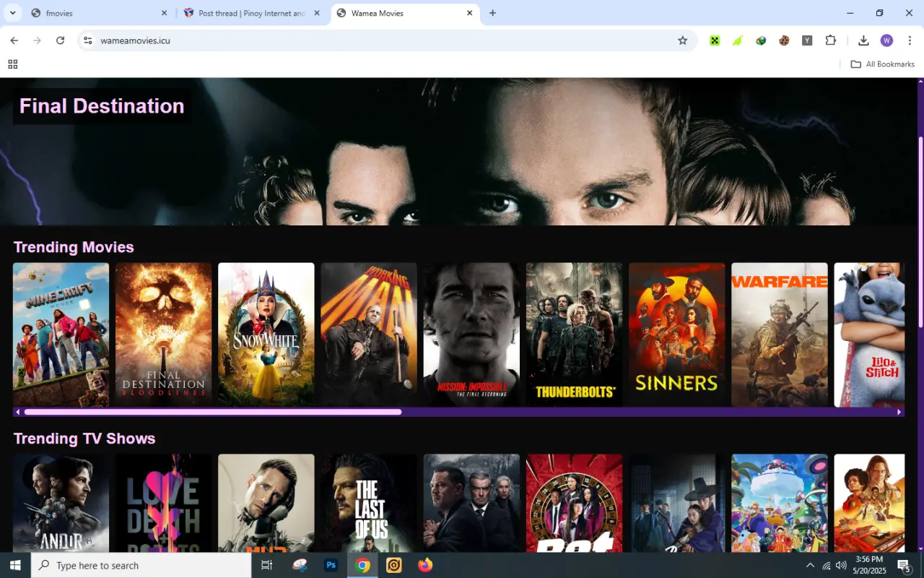924x578 pixels.
Task: Click the purple horizontal scrollbar thumb
Action: (213, 412)
